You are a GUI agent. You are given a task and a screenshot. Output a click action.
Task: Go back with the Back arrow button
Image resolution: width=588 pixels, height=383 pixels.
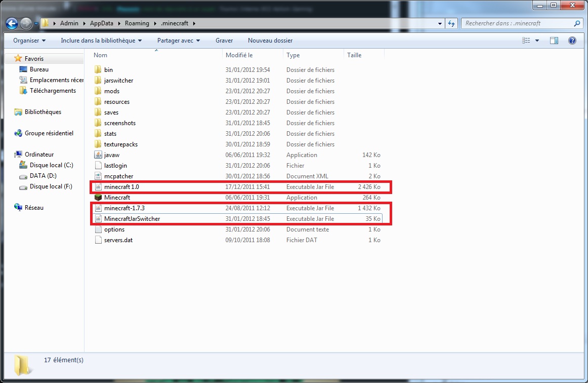(12, 23)
